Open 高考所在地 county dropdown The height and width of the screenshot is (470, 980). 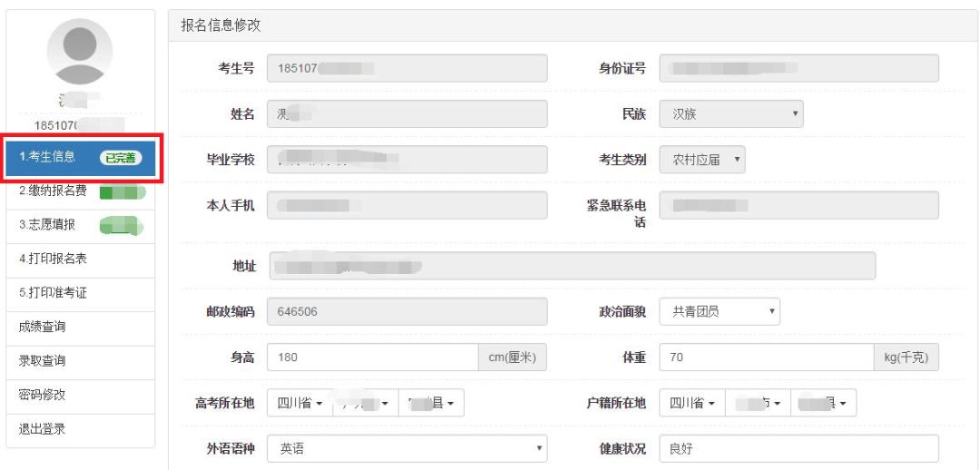point(431,404)
